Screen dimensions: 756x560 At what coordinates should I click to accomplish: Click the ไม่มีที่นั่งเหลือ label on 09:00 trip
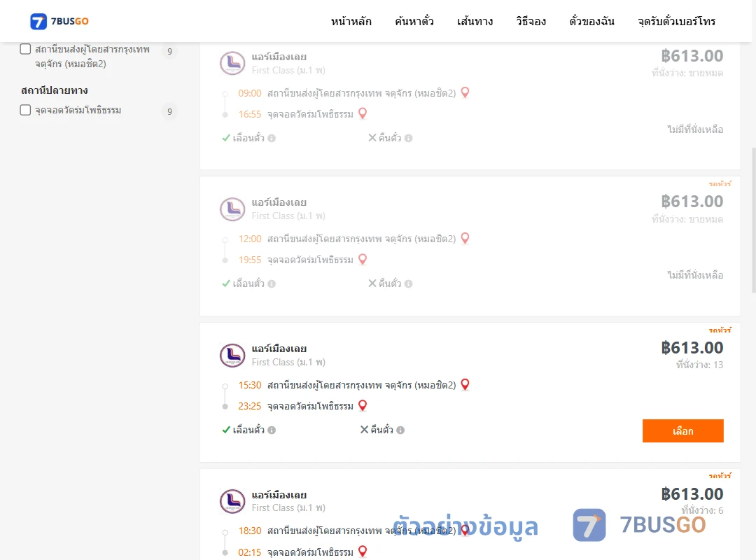point(695,129)
